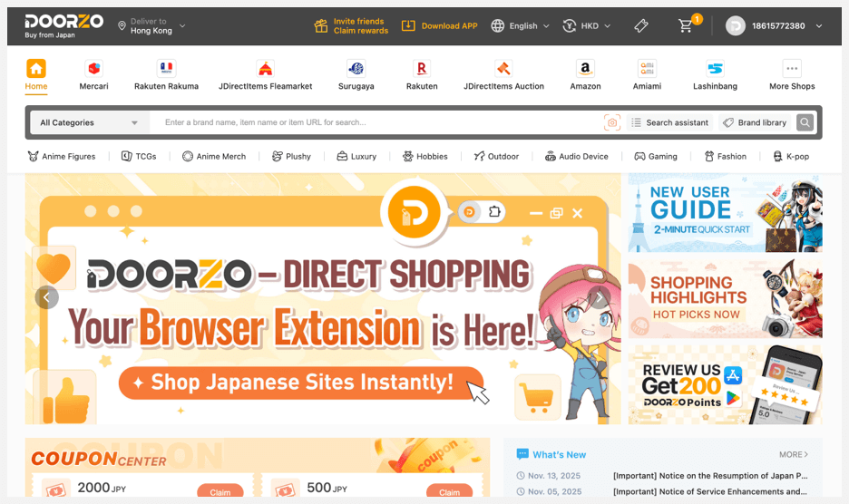Click the Coupon Center heading
This screenshot has width=849, height=504.
click(99, 459)
